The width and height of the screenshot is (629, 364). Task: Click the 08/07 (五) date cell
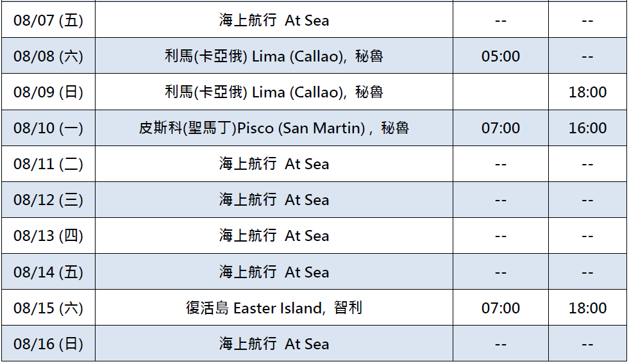tap(48, 21)
